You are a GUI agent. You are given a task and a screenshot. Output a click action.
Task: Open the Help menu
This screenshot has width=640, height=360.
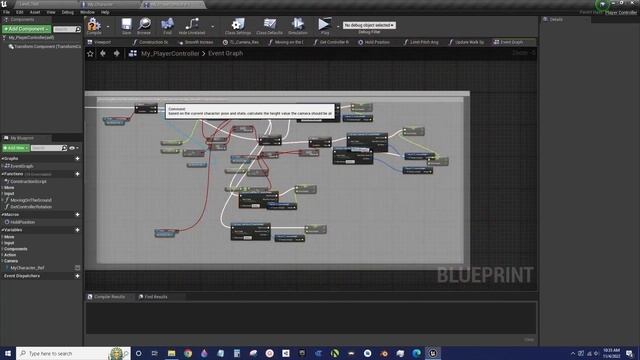105,12
